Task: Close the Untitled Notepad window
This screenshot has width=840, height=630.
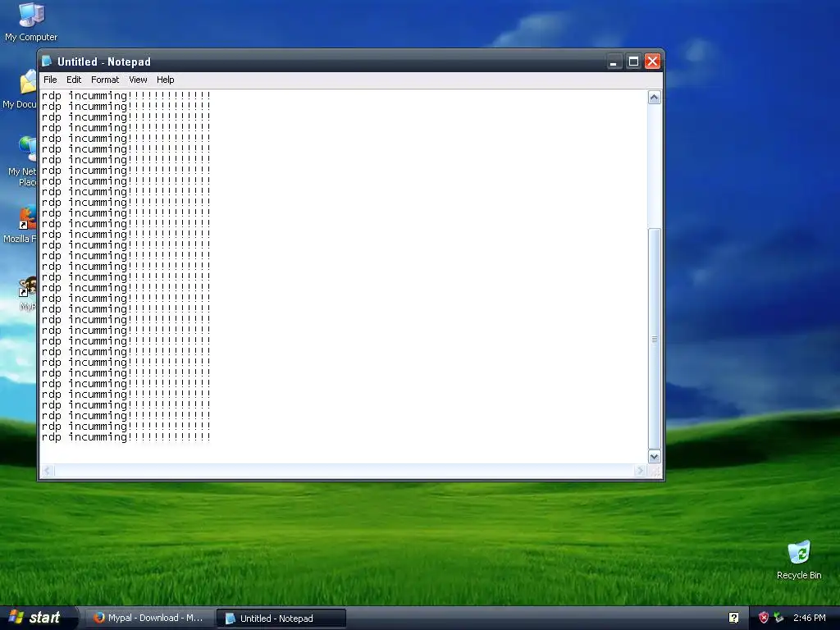Action: point(652,62)
